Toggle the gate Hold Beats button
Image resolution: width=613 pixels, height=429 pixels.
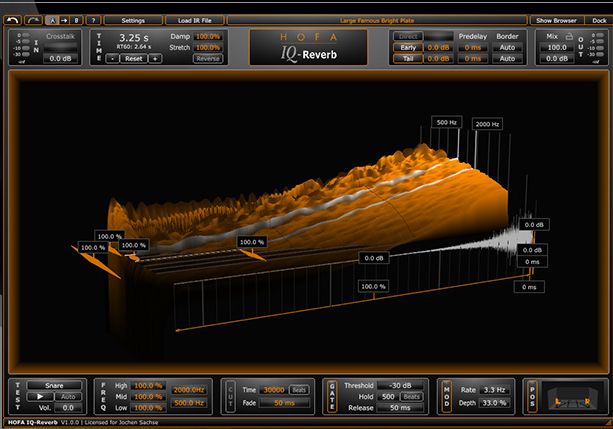point(412,397)
